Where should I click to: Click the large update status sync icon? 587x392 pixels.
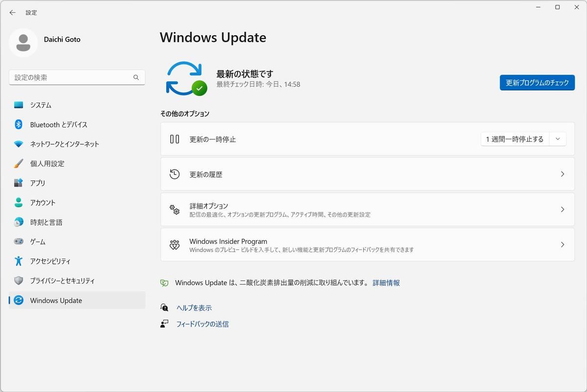coord(186,78)
